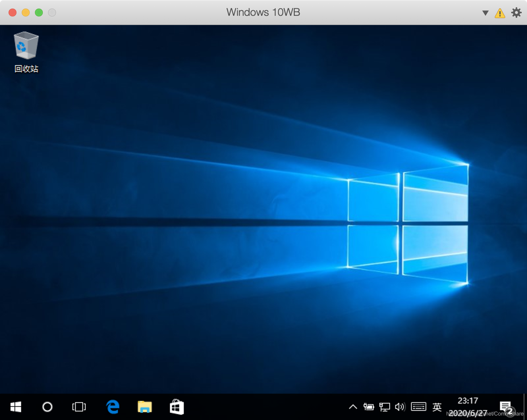Open the volume speaker control

pos(400,407)
